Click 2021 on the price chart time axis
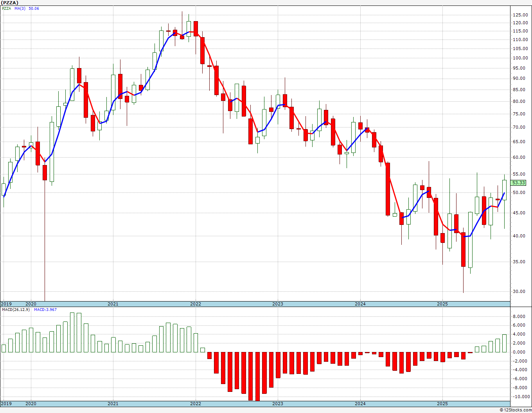The width and height of the screenshot is (532, 413). pyautogui.click(x=113, y=304)
